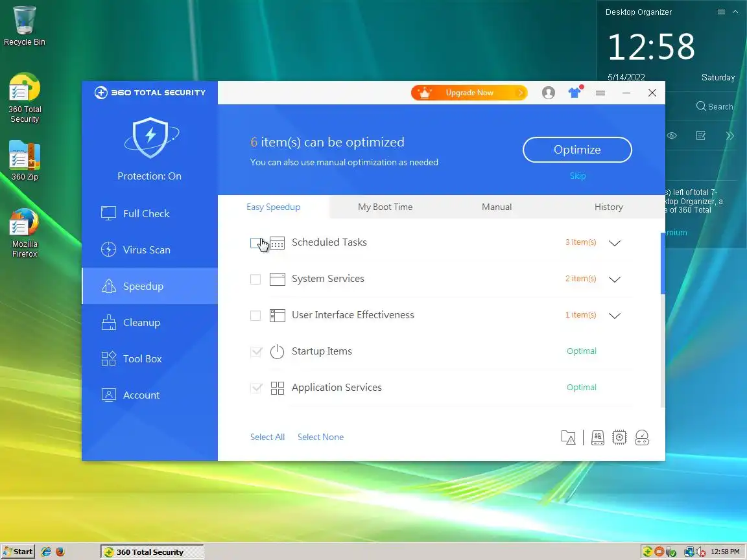Viewport: 747px width, 560px height.
Task: Click the Start button
Action: click(x=18, y=552)
